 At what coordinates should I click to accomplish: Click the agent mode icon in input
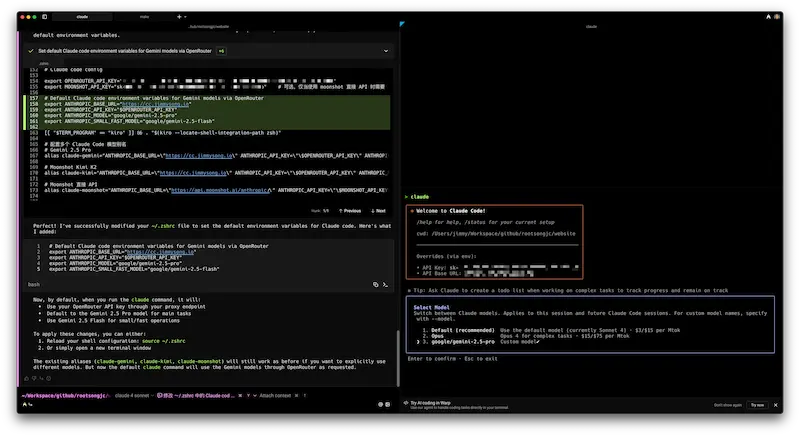click(24, 404)
